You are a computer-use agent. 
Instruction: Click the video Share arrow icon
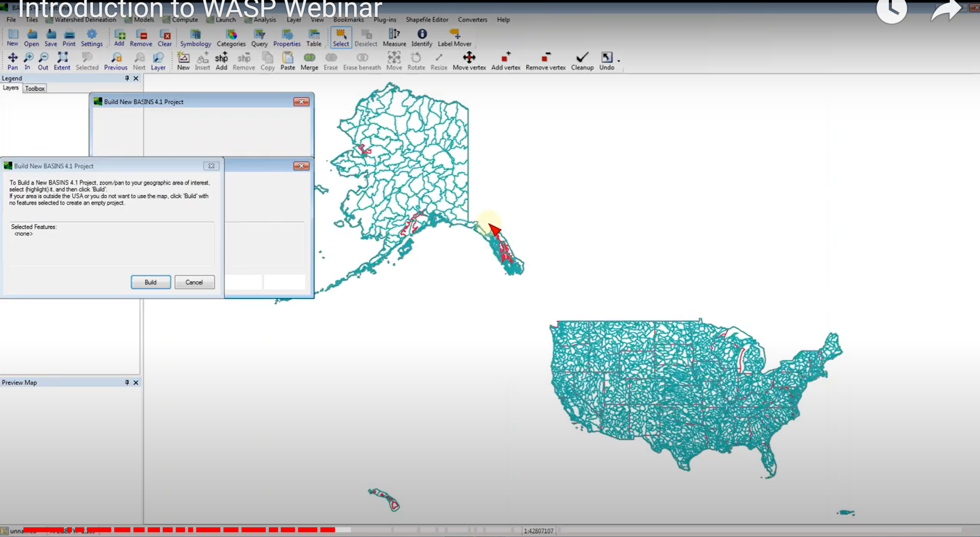pyautogui.click(x=945, y=9)
